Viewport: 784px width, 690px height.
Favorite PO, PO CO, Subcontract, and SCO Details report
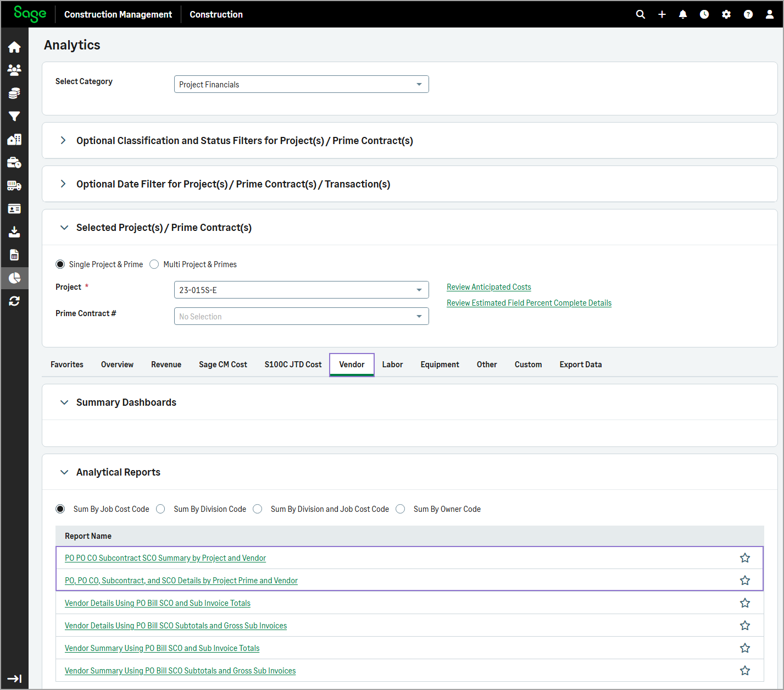(x=745, y=581)
